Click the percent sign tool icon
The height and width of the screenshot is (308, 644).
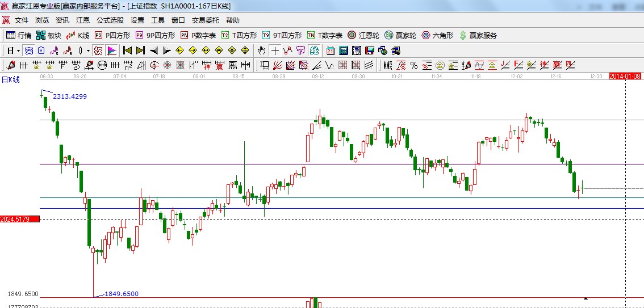tap(414, 65)
